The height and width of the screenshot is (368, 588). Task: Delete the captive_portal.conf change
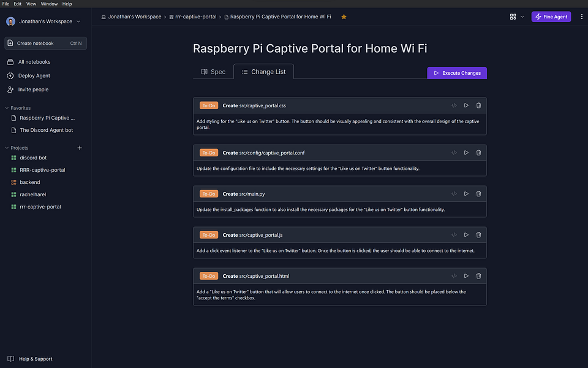(478, 152)
